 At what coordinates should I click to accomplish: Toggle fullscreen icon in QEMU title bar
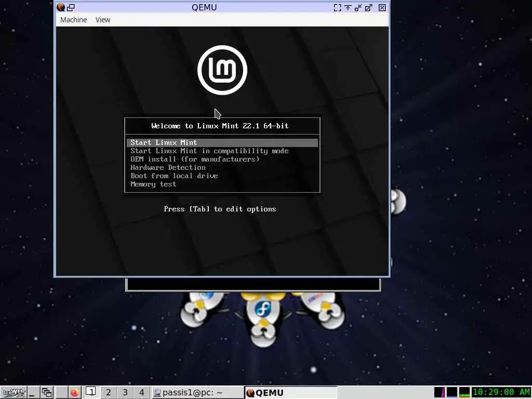338,7
